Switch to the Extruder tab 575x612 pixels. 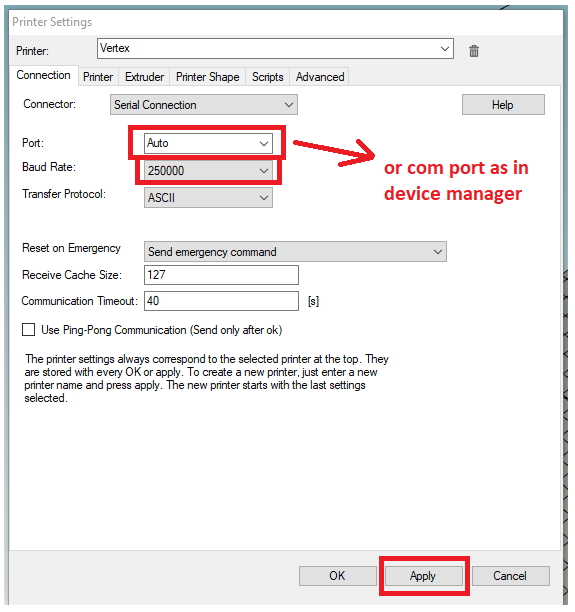pos(144,77)
